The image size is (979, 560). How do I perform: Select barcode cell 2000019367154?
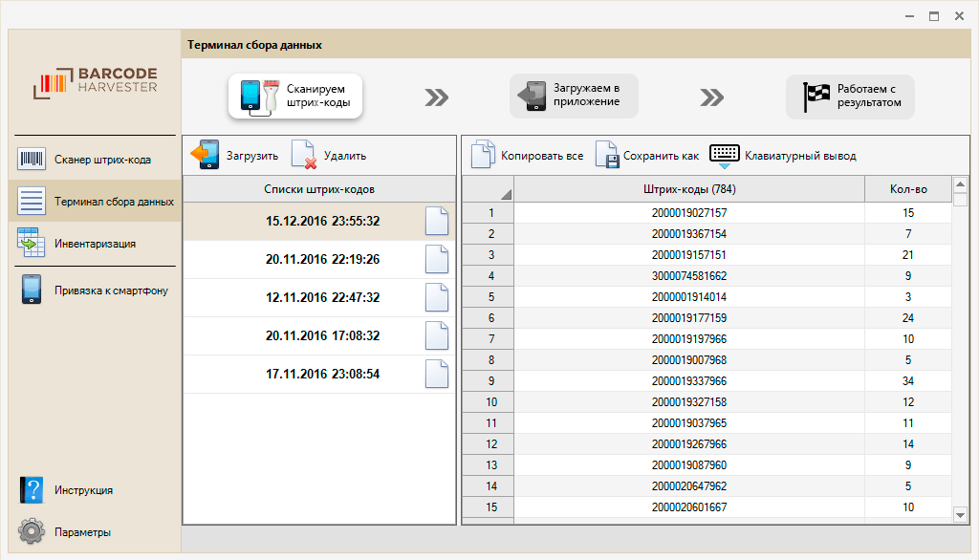689,234
